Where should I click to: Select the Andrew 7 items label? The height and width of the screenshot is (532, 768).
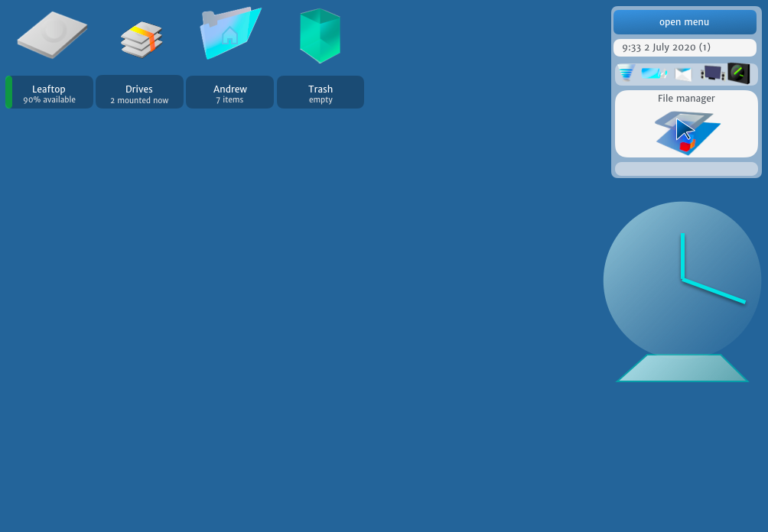(x=229, y=92)
